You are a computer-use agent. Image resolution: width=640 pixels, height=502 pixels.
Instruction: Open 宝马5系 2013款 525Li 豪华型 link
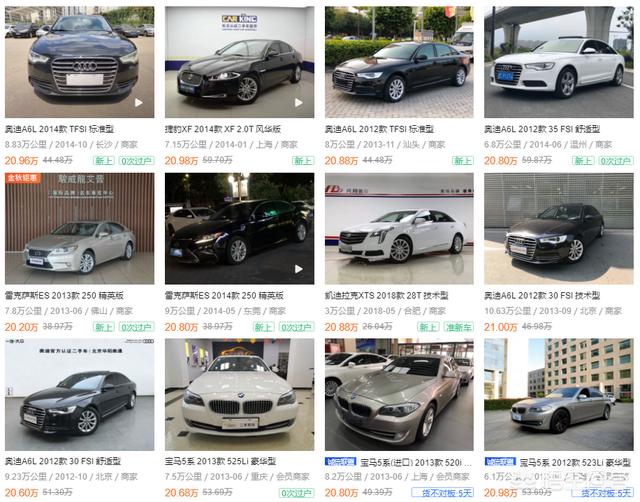pos(220,462)
